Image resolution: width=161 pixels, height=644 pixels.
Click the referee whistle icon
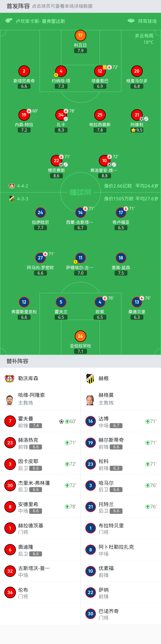click(x=9, y=21)
